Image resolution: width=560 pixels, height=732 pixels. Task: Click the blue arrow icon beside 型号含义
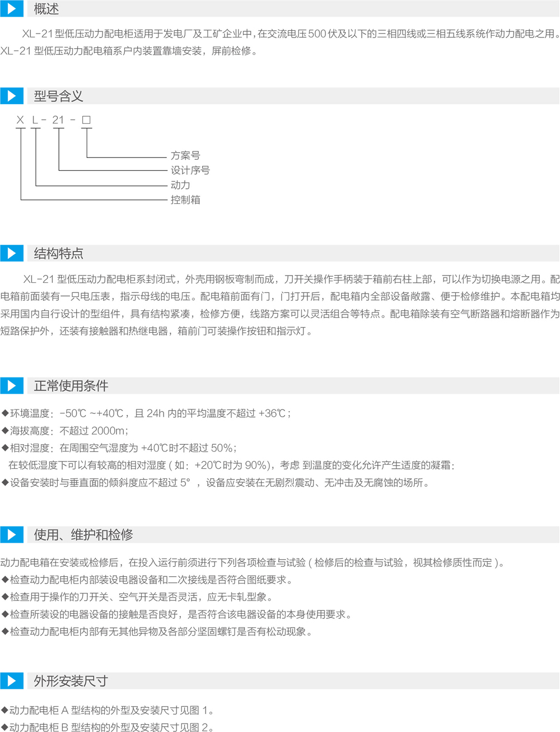pos(11,96)
